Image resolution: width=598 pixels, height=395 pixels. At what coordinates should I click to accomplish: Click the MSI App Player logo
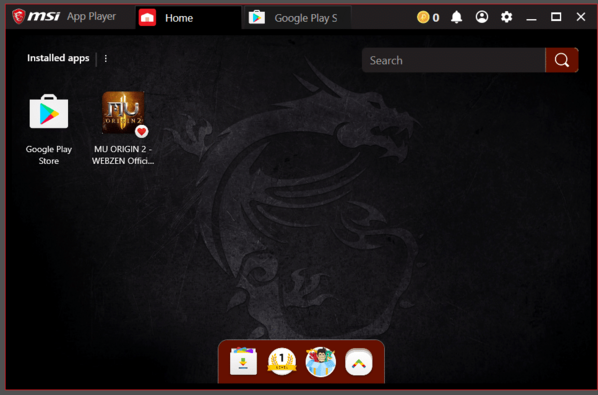point(64,16)
